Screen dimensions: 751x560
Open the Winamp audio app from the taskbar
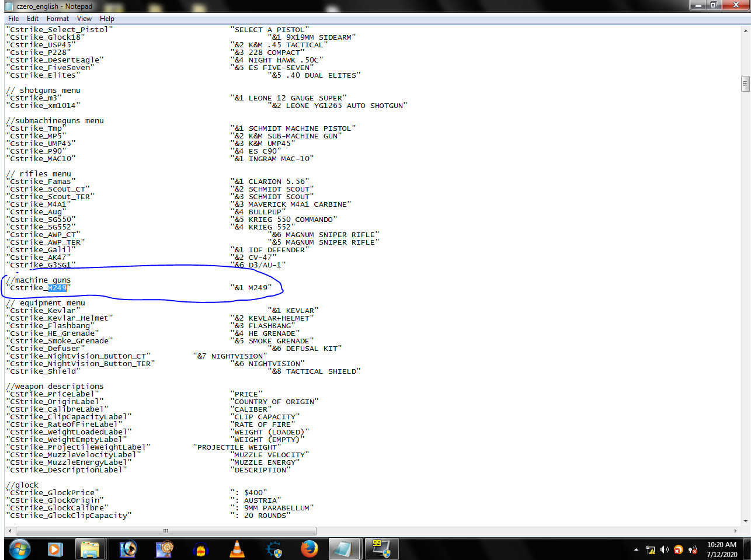click(x=200, y=549)
